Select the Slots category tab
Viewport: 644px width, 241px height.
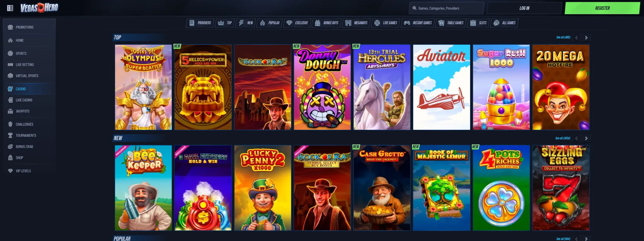tap(478, 23)
